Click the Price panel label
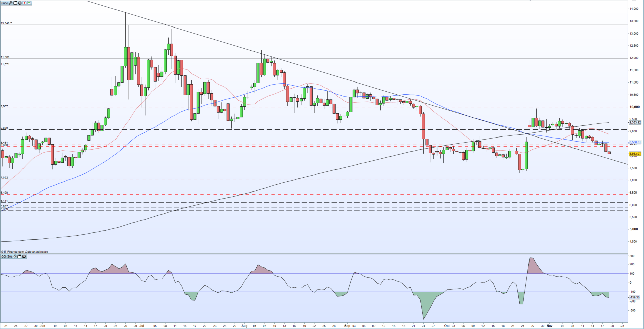 coord(5,3)
